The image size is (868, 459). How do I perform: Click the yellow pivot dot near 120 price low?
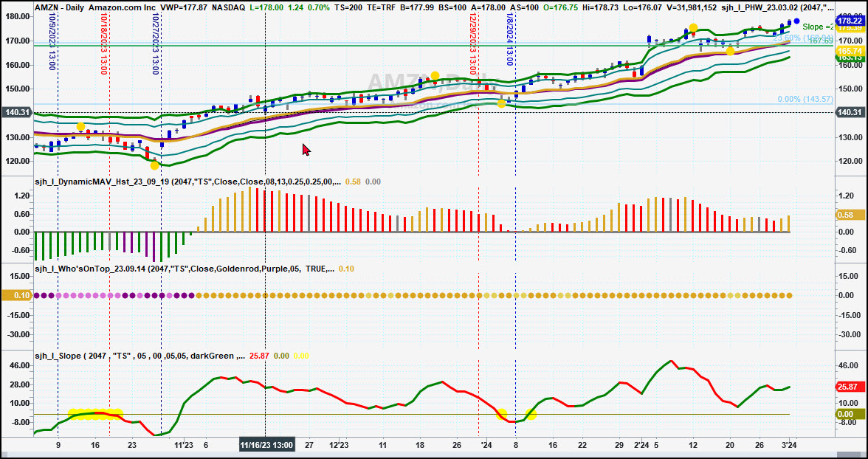[x=154, y=165]
